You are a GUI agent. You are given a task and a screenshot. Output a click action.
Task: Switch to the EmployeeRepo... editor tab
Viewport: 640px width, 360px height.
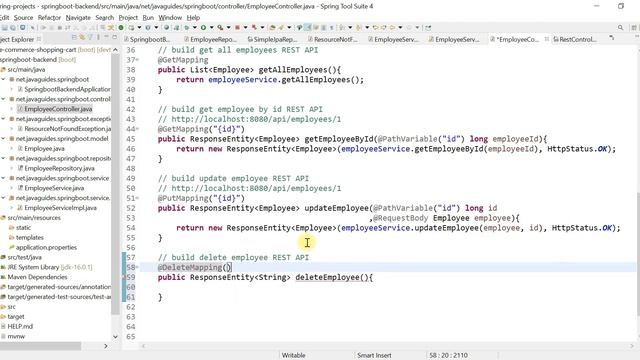tap(210, 40)
